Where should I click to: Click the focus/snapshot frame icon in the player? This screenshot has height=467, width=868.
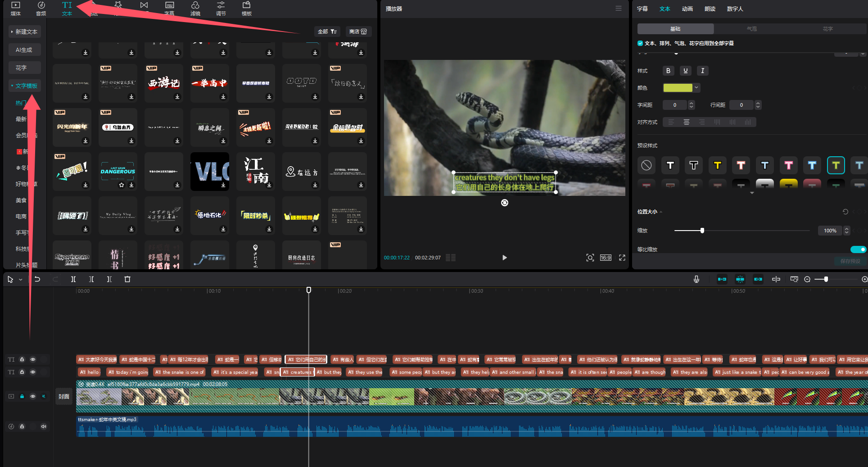tap(590, 258)
